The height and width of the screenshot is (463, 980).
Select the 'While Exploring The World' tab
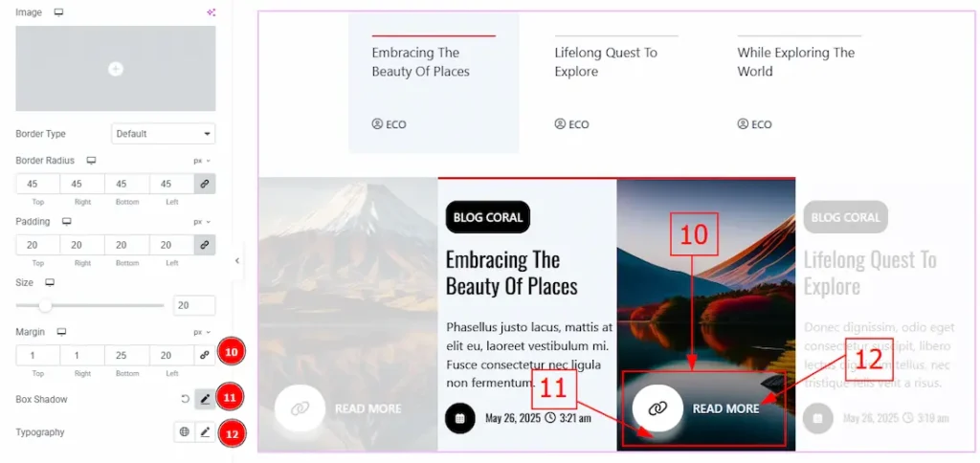pos(798,62)
